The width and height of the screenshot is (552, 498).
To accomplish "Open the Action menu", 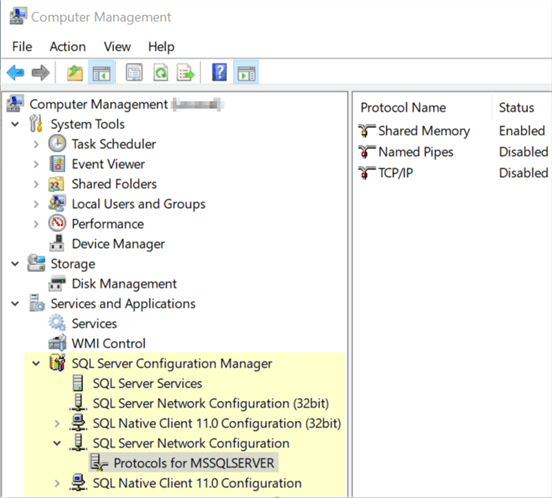I will [68, 46].
